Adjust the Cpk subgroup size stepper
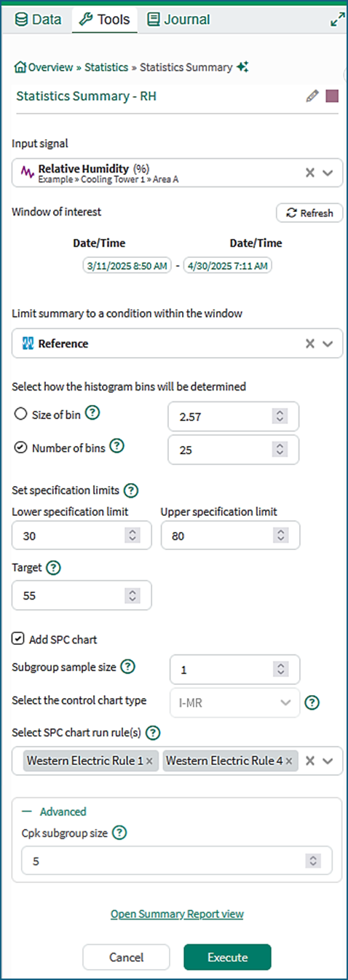 tap(312, 861)
